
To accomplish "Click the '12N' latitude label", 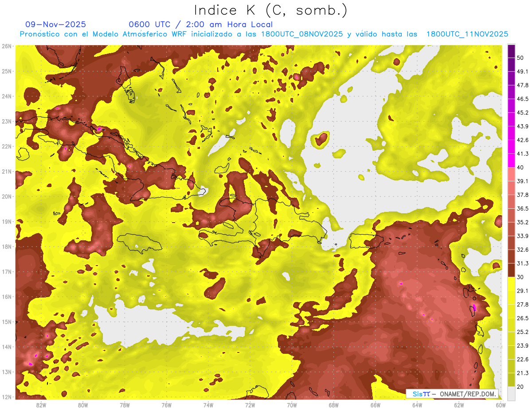I will (x=7, y=397).
